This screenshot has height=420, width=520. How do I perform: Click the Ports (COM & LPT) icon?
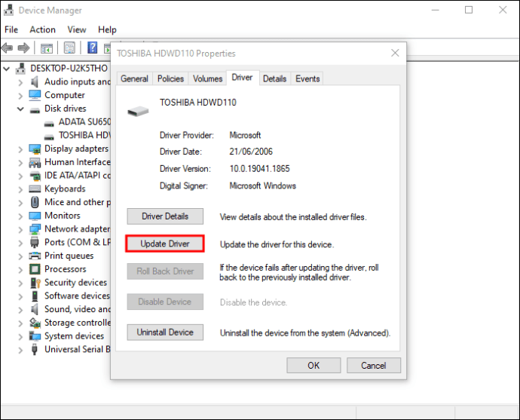click(35, 243)
